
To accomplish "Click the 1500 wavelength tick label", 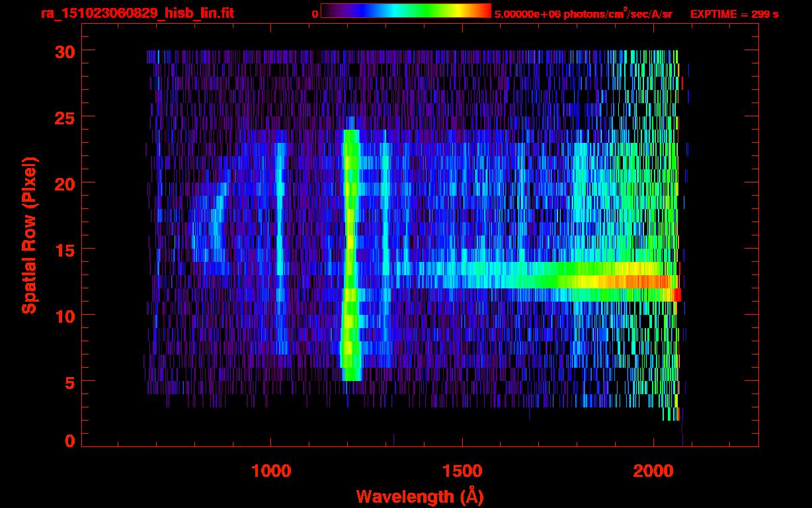I will (462, 470).
